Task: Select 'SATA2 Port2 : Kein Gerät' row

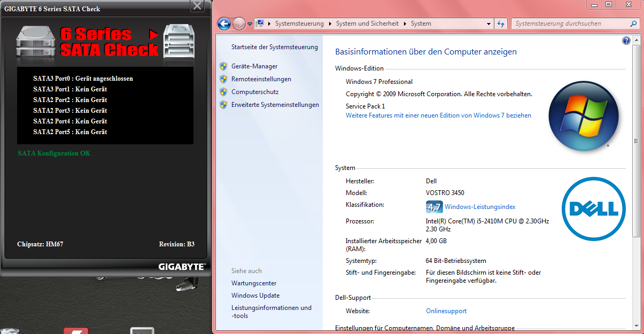Action: click(x=70, y=100)
